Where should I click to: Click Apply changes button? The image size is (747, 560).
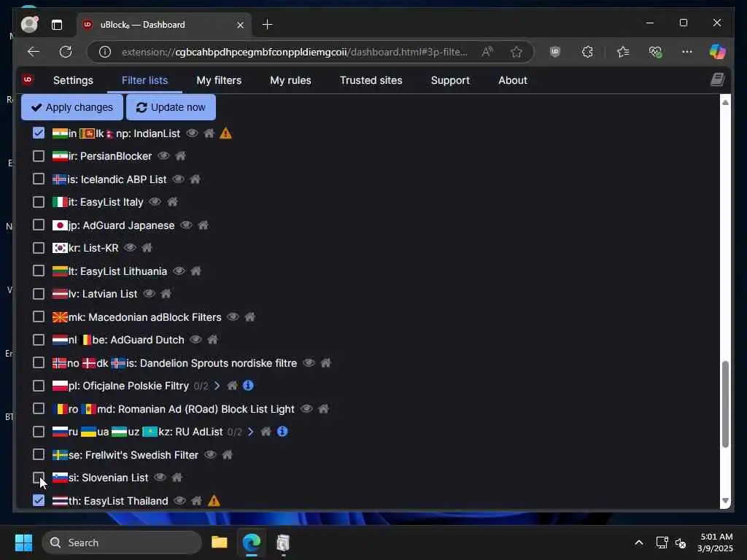pos(72,107)
